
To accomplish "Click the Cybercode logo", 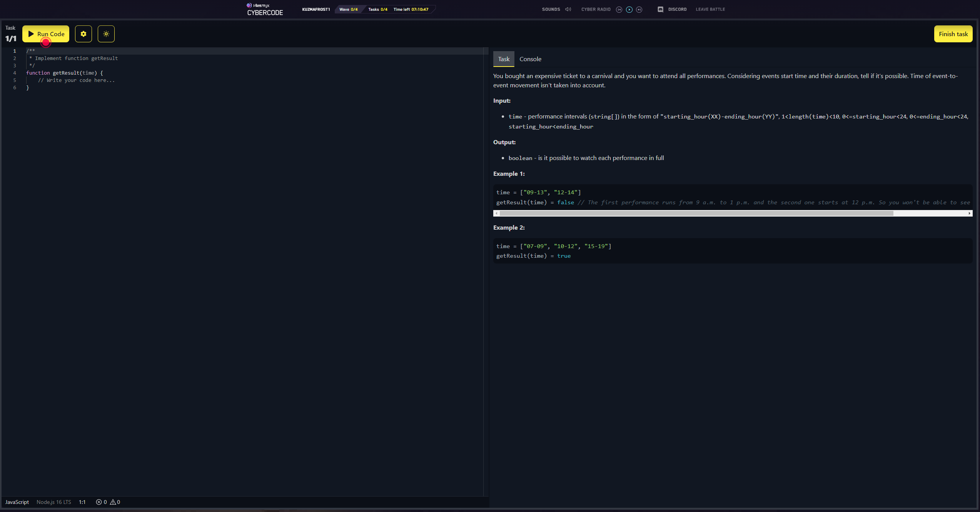I will click(265, 10).
